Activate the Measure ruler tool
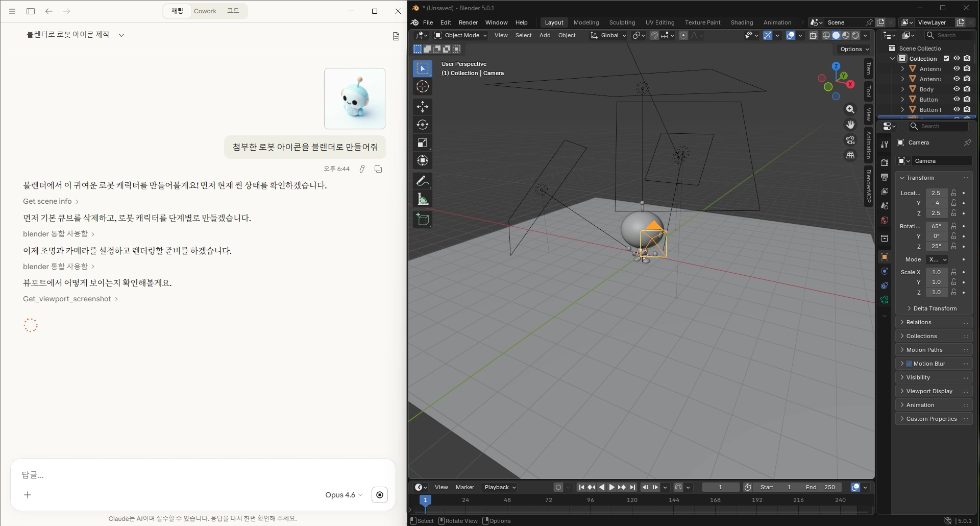980x526 pixels. click(x=422, y=199)
